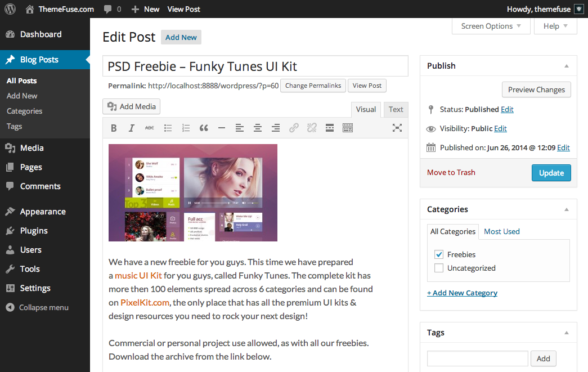This screenshot has width=588, height=372.
Task: Follow the music UI Kit link
Action: pos(138,276)
